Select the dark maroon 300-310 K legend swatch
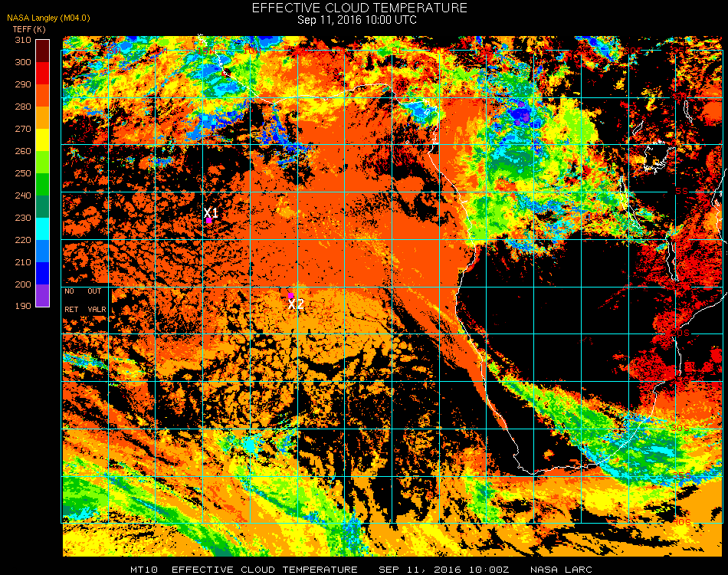The height and width of the screenshot is (575, 728). click(43, 51)
